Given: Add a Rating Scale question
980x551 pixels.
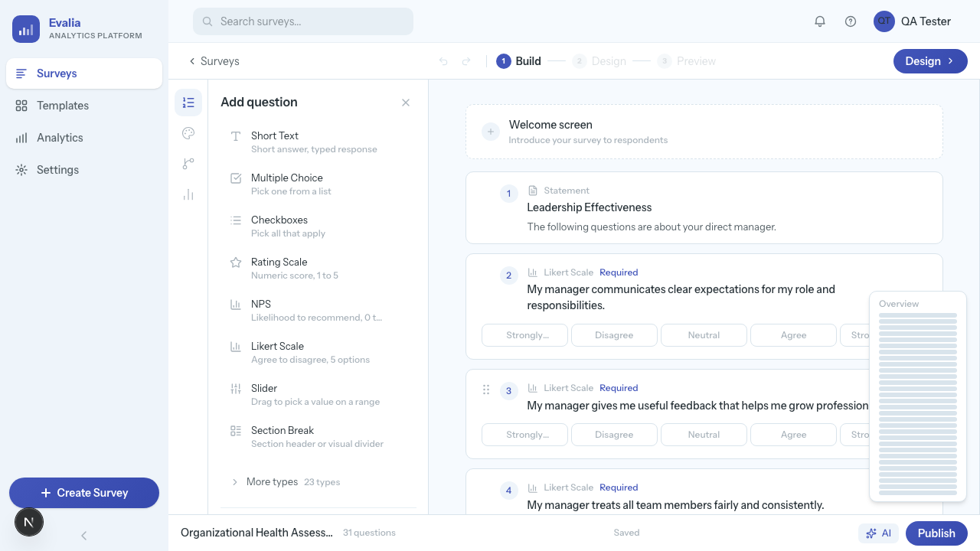Looking at the screenshot, I should [318, 268].
